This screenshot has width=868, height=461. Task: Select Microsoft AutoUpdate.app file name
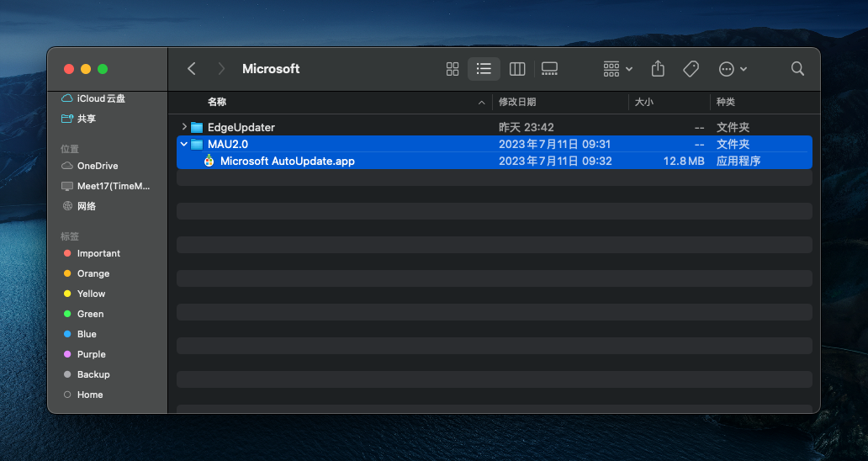coord(288,161)
